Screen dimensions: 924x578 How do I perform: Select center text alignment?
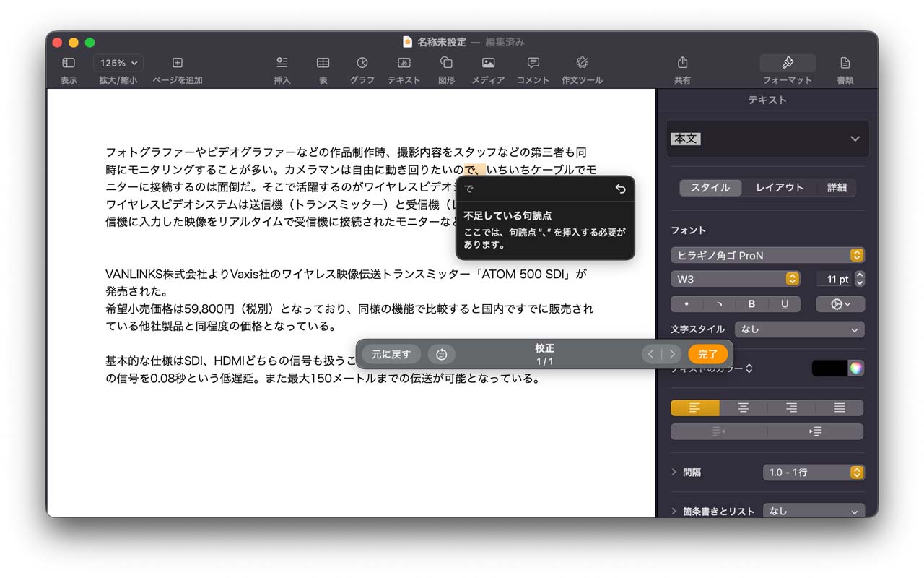tap(743, 407)
